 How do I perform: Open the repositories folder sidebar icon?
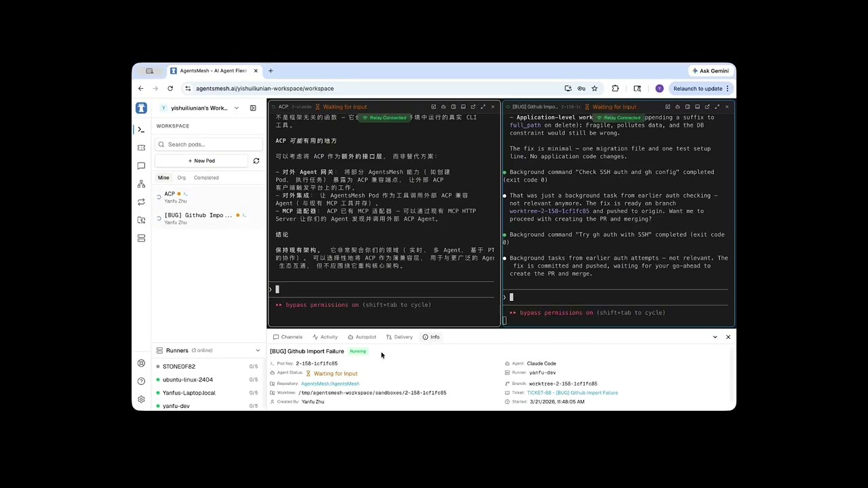point(141,220)
